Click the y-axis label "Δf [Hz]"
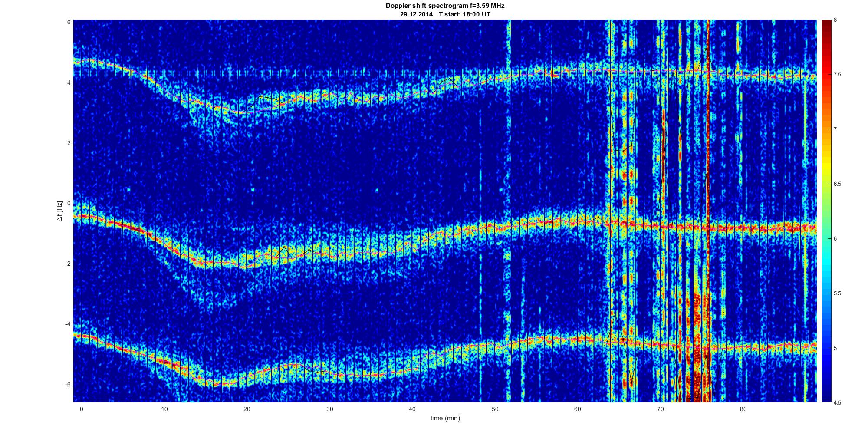 [x=60, y=211]
